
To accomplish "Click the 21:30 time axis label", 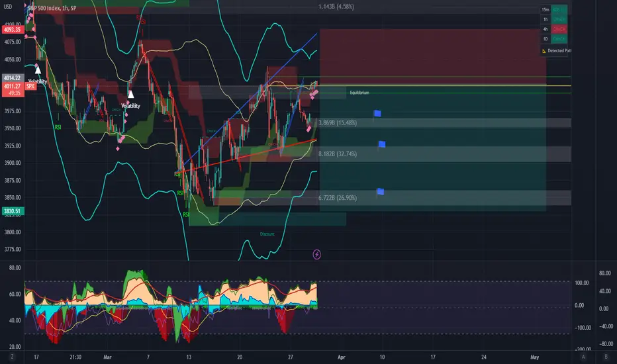I will click(75, 357).
